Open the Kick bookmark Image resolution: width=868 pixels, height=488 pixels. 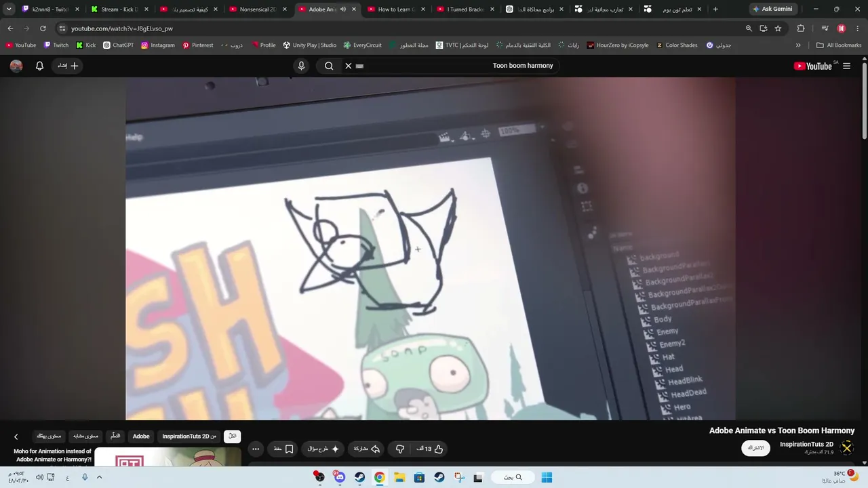[x=86, y=45]
